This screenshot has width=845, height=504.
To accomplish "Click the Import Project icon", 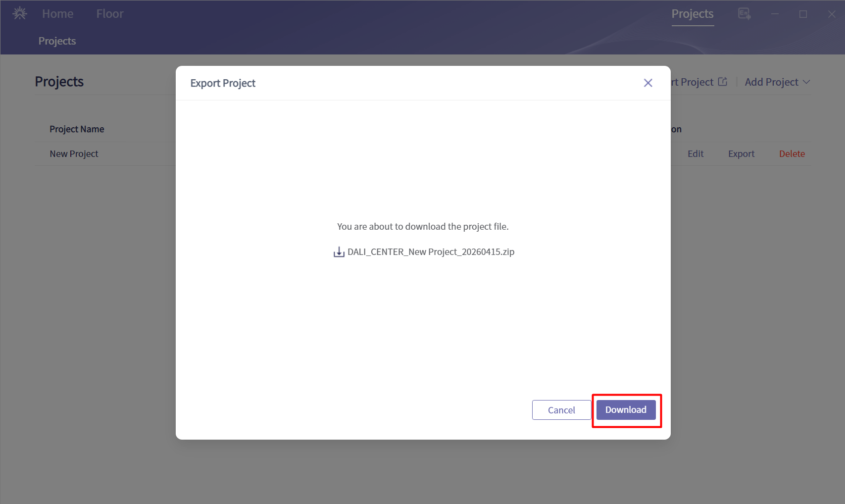I will coord(723,82).
